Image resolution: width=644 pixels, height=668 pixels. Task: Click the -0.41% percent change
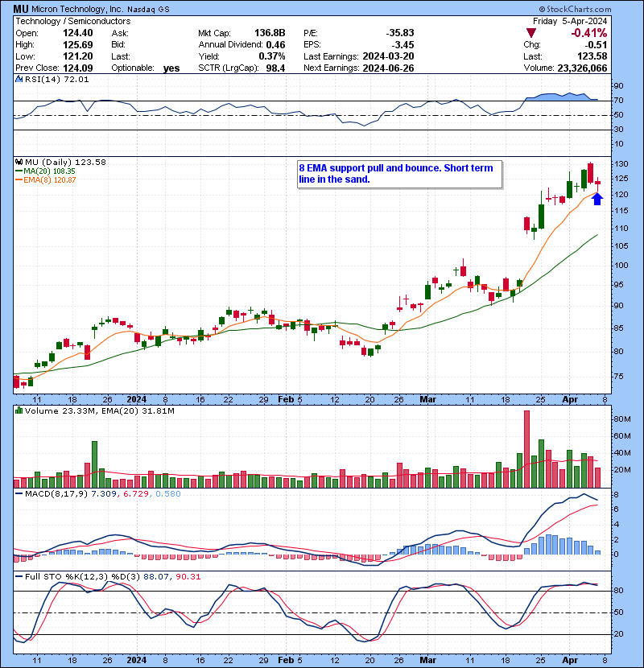(589, 33)
